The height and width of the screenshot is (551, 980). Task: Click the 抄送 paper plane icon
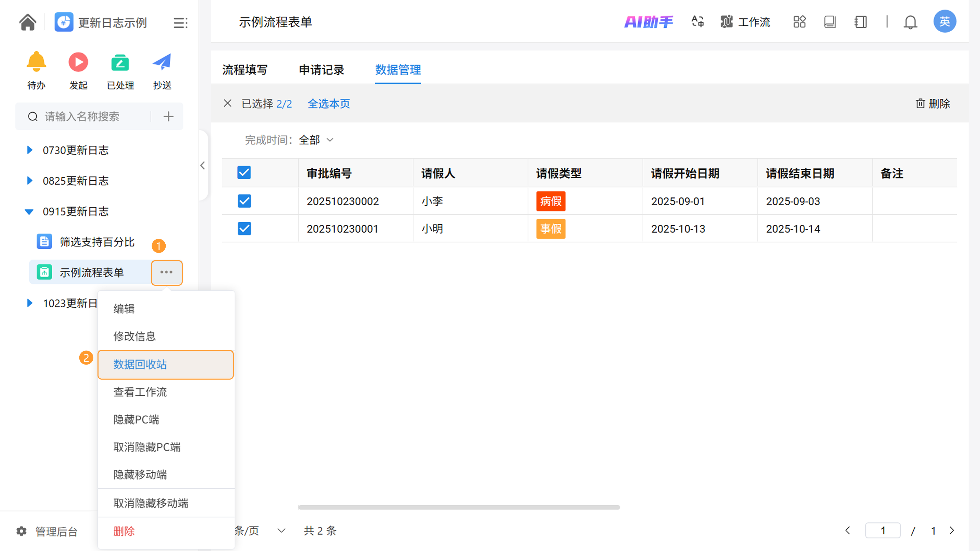click(x=162, y=62)
